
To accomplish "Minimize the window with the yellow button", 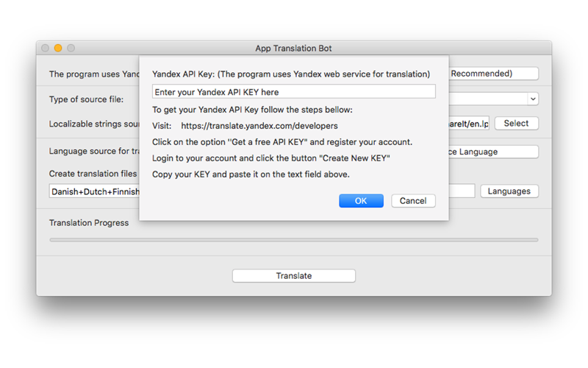I will (58, 48).
